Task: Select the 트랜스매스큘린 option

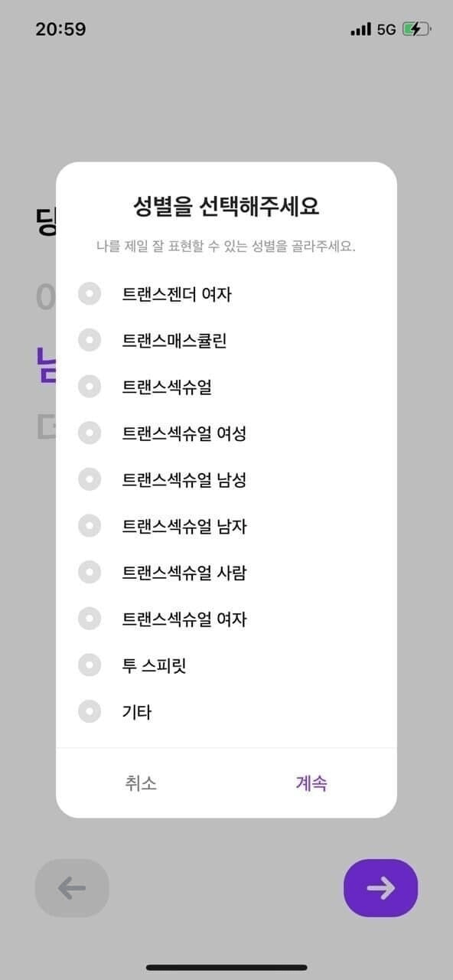Action: pyautogui.click(x=90, y=340)
